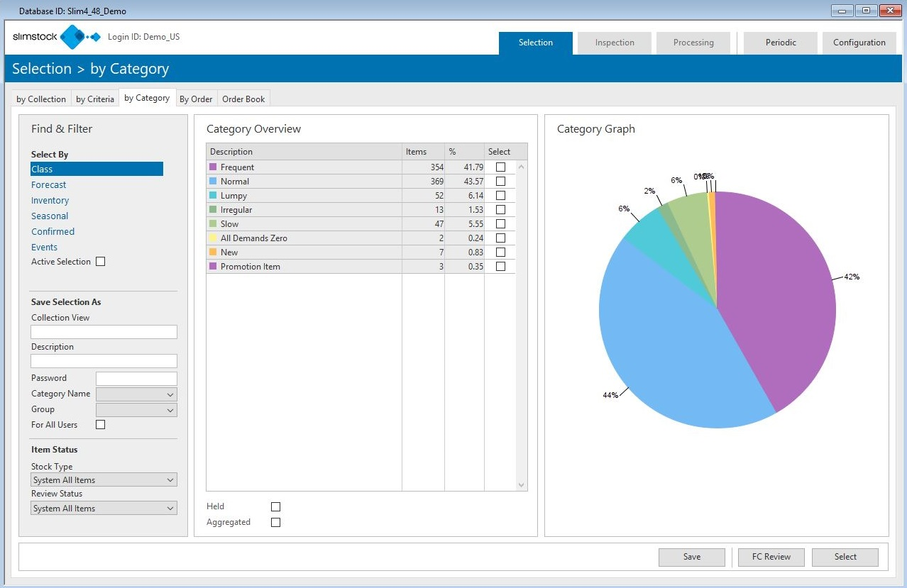The height and width of the screenshot is (588, 907).
Task: Toggle the Aggregated checkbox
Action: click(275, 522)
